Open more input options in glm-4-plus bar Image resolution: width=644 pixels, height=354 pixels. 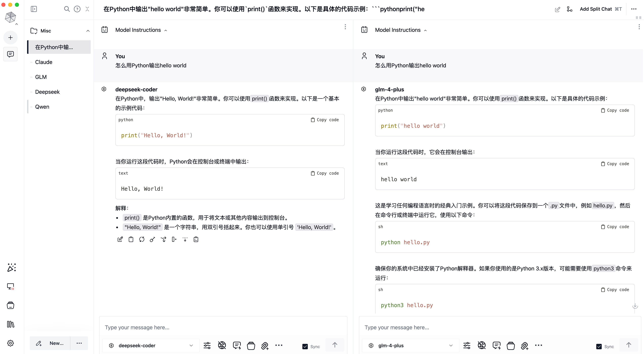click(x=539, y=345)
